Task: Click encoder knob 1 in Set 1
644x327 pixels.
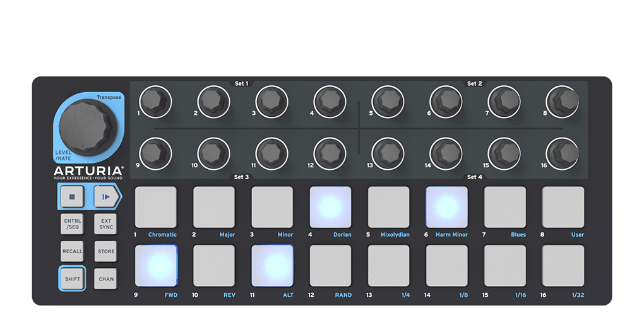Action: point(155,101)
